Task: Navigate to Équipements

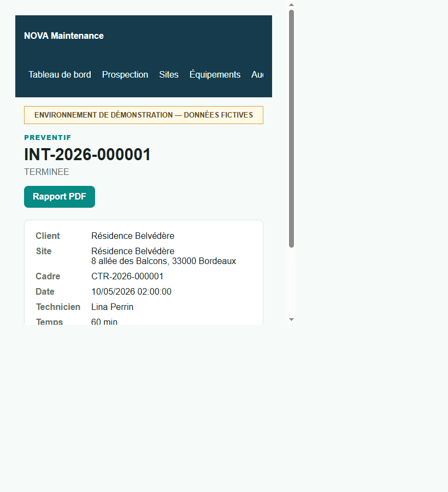Action: coord(215,75)
